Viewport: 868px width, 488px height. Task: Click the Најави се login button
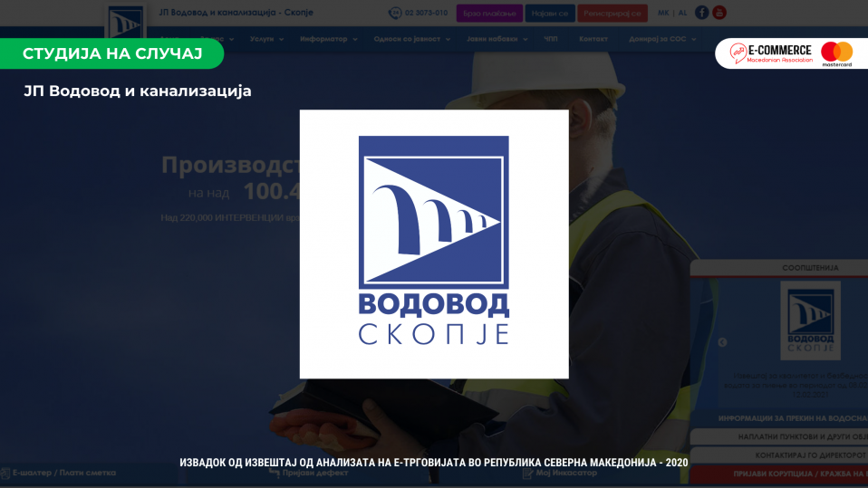point(550,13)
